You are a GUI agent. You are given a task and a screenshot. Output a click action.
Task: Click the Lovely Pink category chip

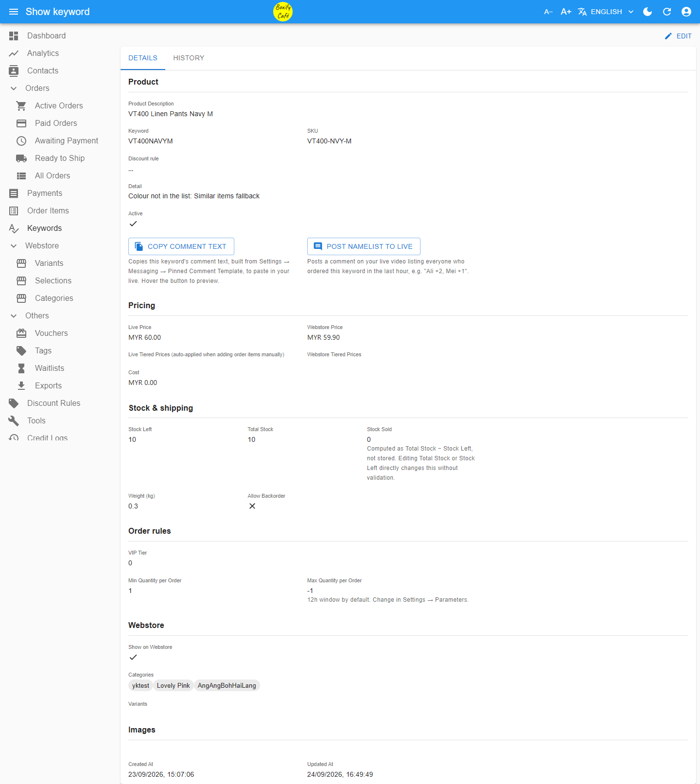(x=174, y=685)
